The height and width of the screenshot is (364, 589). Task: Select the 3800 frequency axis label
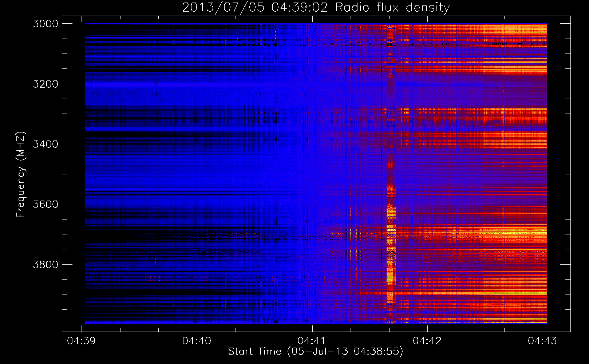[46, 264]
